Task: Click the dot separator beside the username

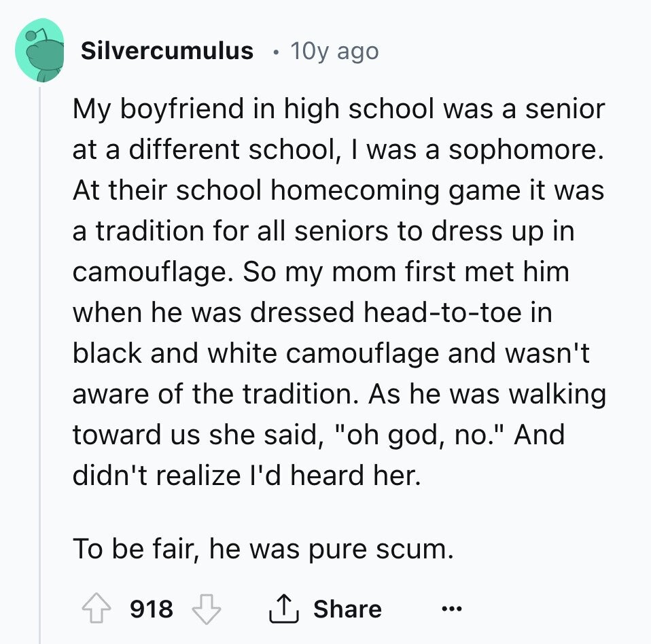Action: point(274,52)
